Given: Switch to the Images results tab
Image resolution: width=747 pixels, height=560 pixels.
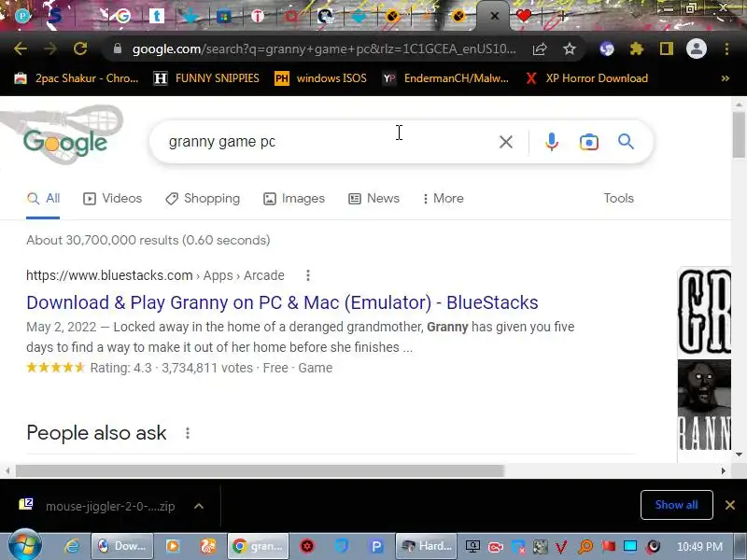Looking at the screenshot, I should click(294, 199).
